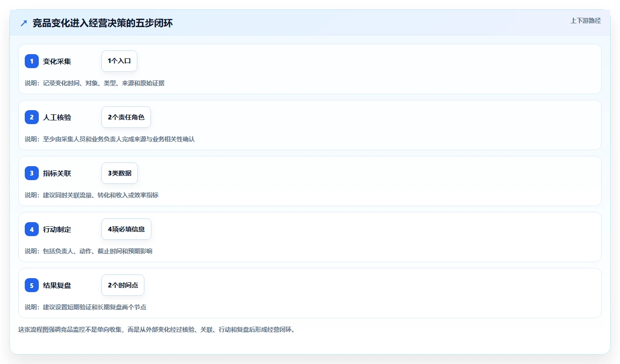Click the 结果复盘 step name
This screenshot has height=364, width=620.
[x=57, y=285]
